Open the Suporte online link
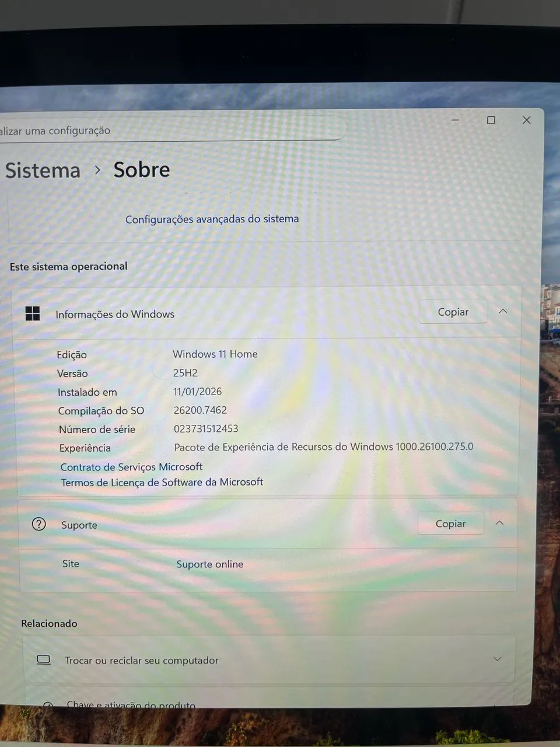 click(209, 564)
